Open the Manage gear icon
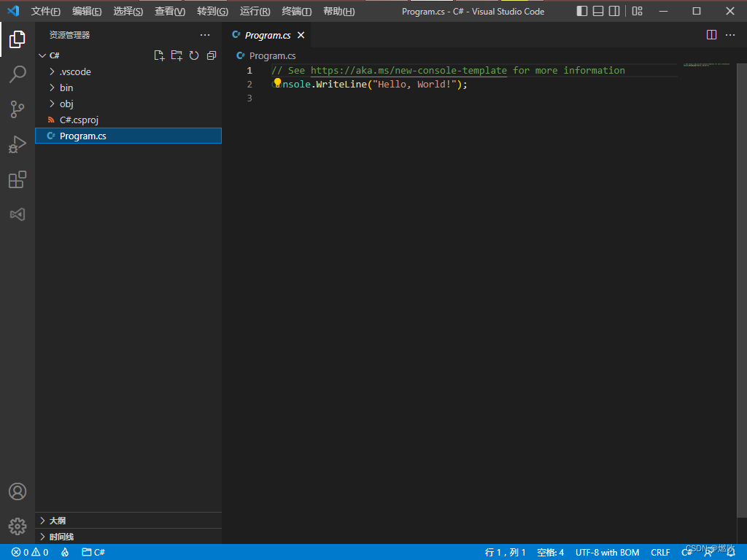The height and width of the screenshot is (560, 747). click(x=18, y=526)
